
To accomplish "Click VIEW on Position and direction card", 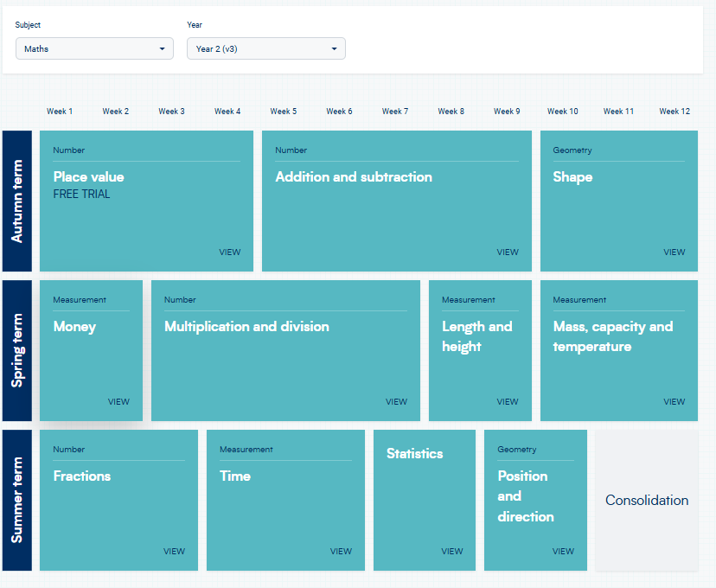I will 563,552.
